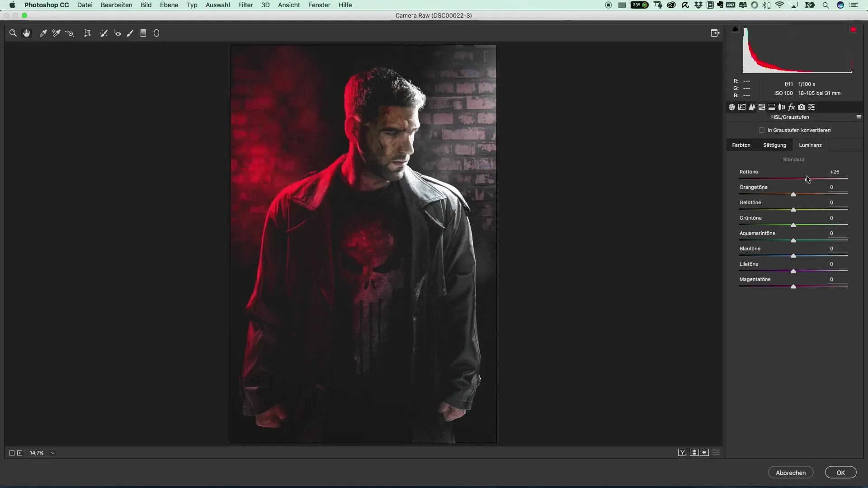Open the Presets panel
Screen dimensions: 868x488
click(811, 107)
